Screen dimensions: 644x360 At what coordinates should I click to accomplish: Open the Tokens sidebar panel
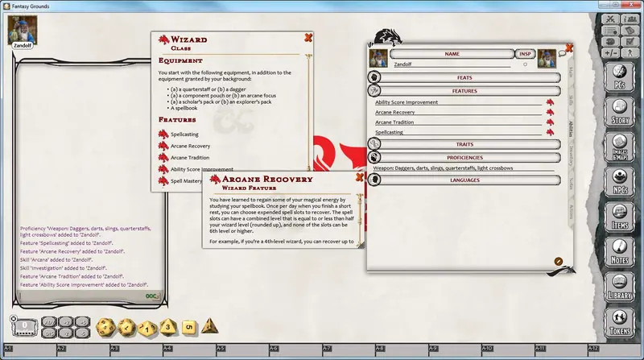[x=619, y=323]
